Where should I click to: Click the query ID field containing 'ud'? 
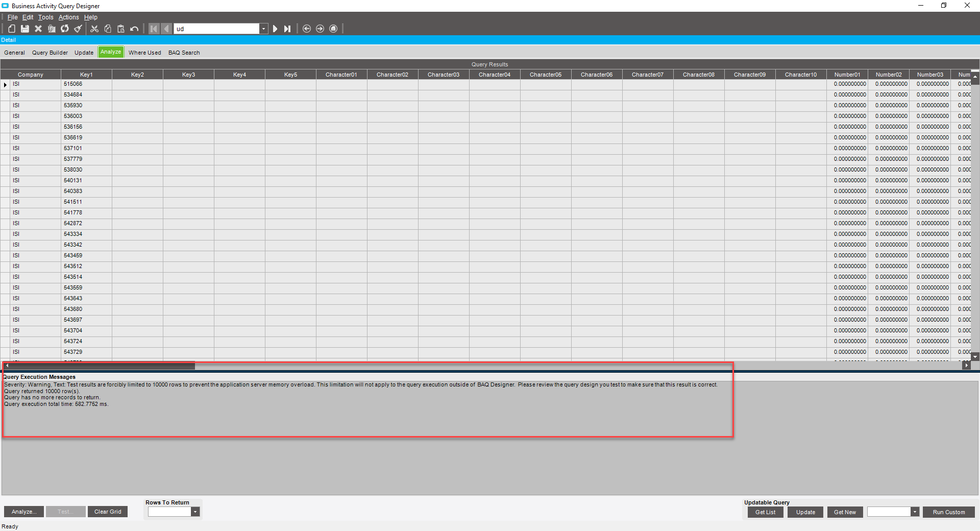tap(217, 29)
